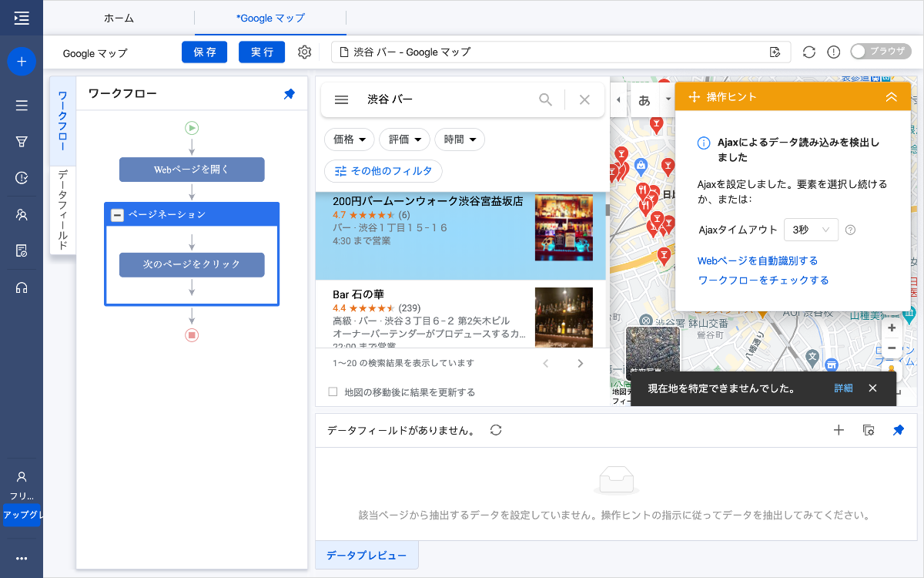The image size is (924, 578).
Task: Clear the 渋谷 バー search with X icon
Action: (x=584, y=99)
